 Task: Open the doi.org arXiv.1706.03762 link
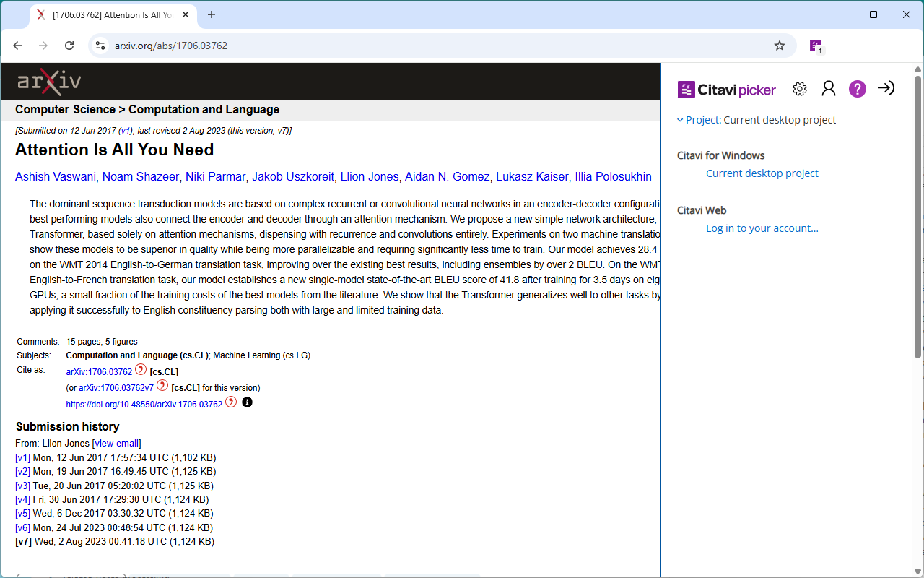tap(144, 405)
